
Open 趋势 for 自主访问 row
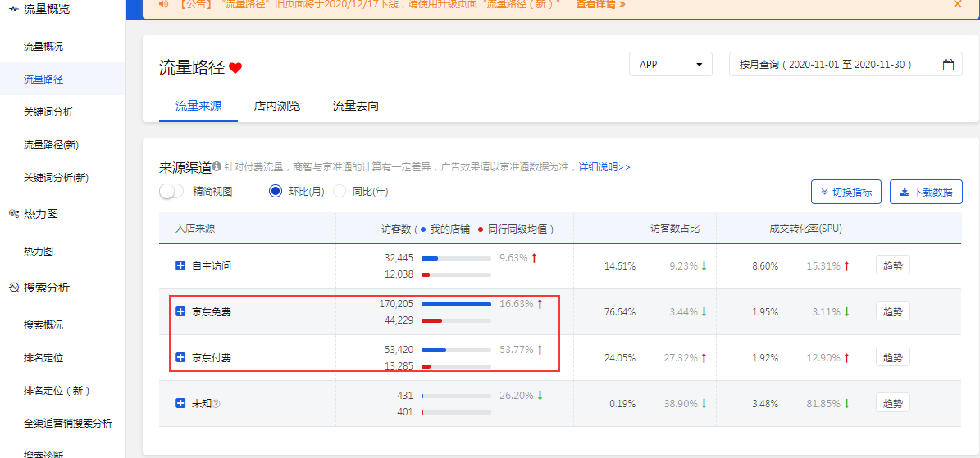pos(892,265)
